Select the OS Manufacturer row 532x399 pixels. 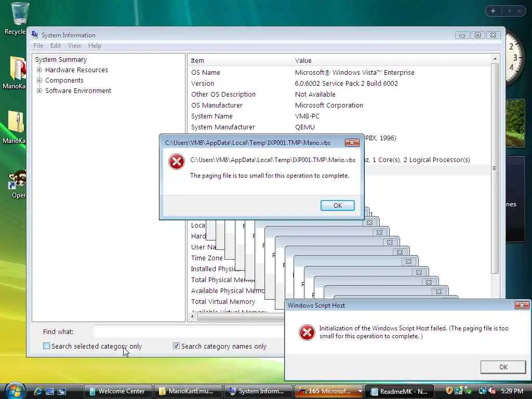339,105
